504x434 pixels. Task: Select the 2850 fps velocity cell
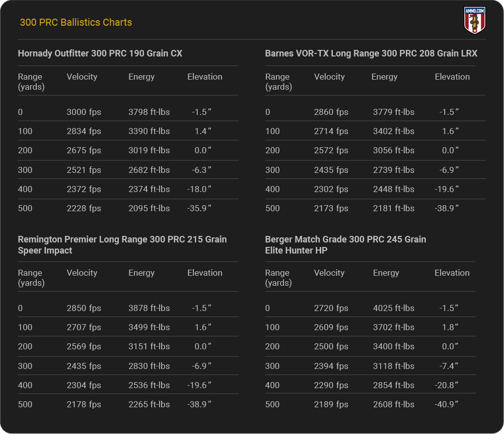[84, 308]
